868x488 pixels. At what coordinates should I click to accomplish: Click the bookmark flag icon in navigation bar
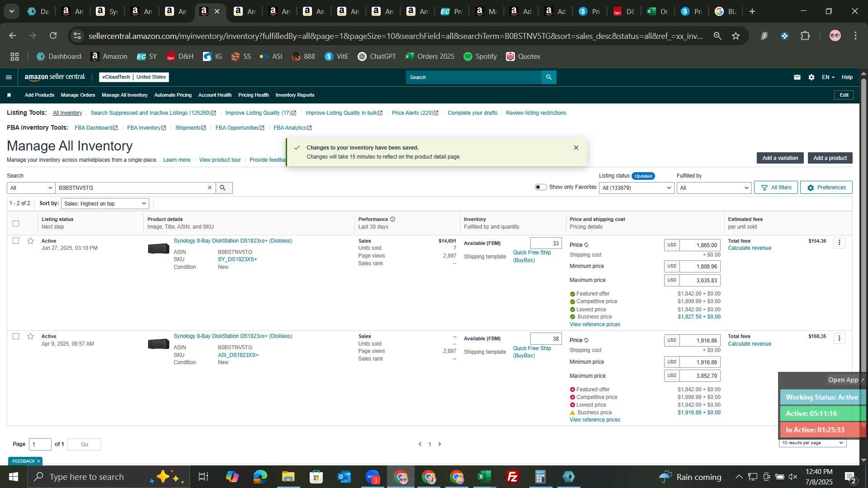click(x=9, y=95)
